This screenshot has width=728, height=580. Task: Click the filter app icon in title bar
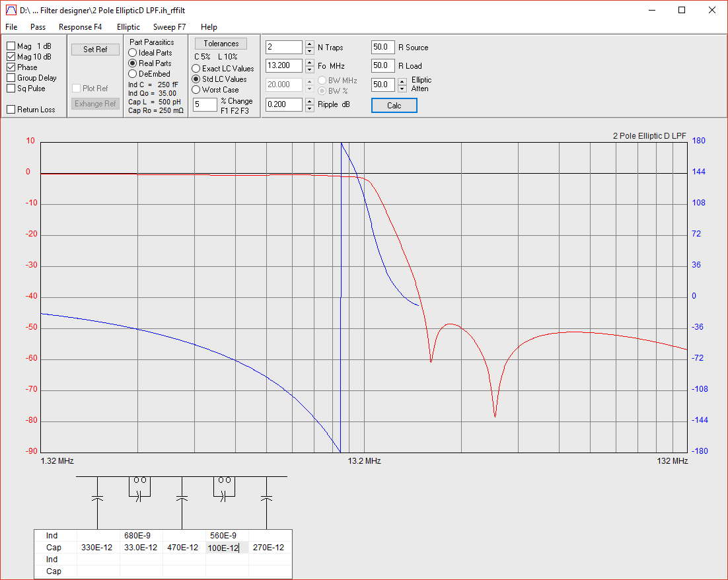(x=11, y=10)
